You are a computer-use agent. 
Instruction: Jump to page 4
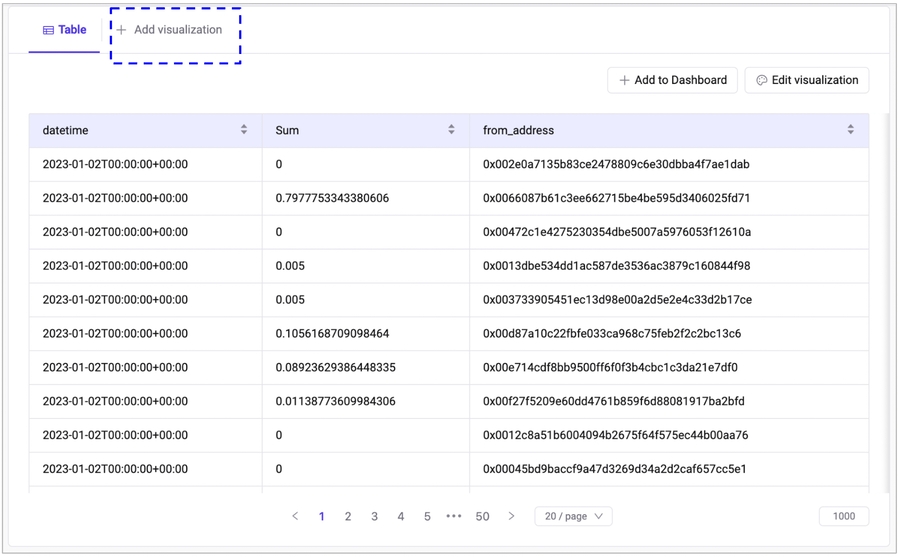pyautogui.click(x=401, y=516)
